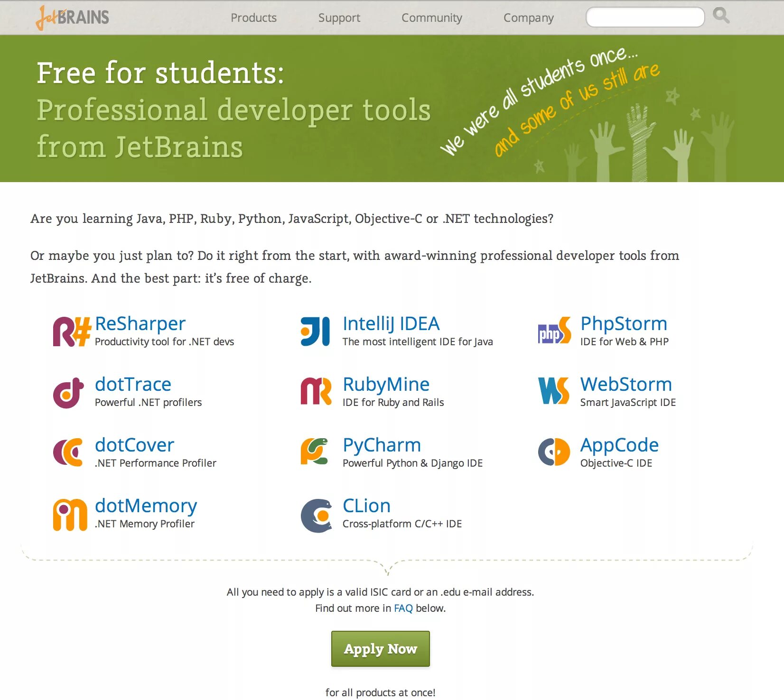Open the dotTrace product link
Image resolution: width=784 pixels, height=700 pixels.
pos(133,384)
